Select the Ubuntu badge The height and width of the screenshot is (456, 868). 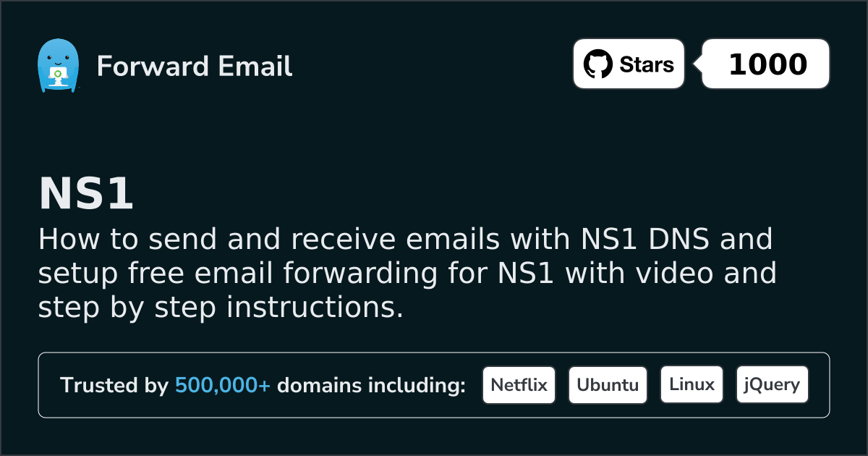pos(608,385)
